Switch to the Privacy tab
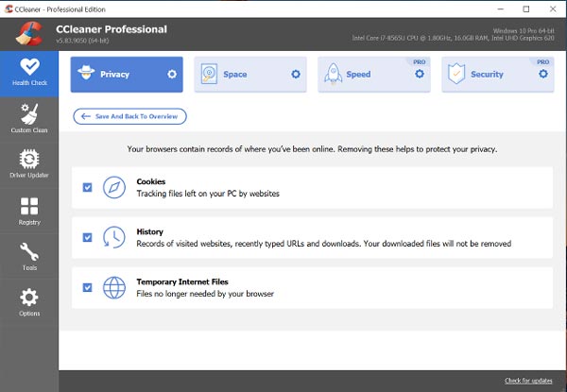 pyautogui.click(x=127, y=75)
